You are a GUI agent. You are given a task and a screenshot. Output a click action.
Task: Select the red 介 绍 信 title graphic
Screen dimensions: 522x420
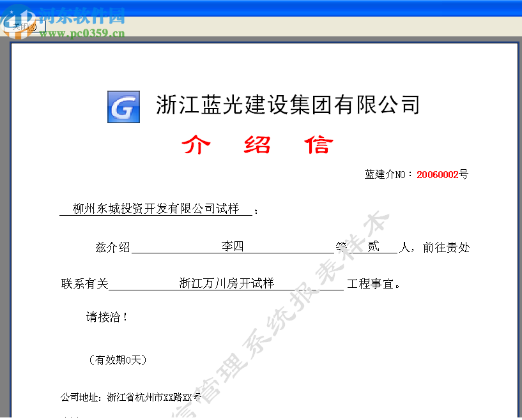coord(256,145)
